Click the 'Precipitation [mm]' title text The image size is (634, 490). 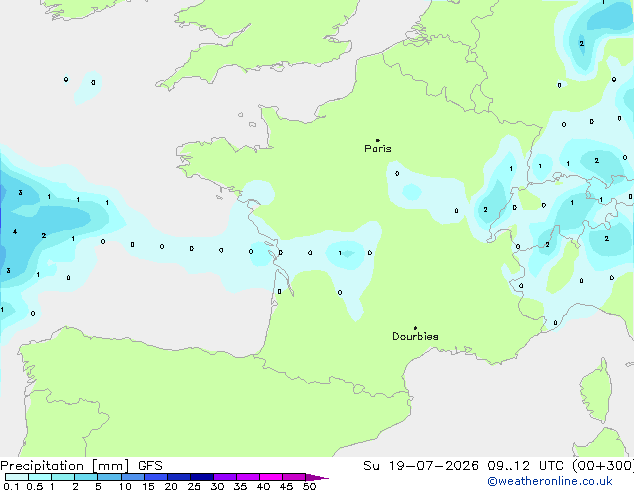click(x=65, y=466)
